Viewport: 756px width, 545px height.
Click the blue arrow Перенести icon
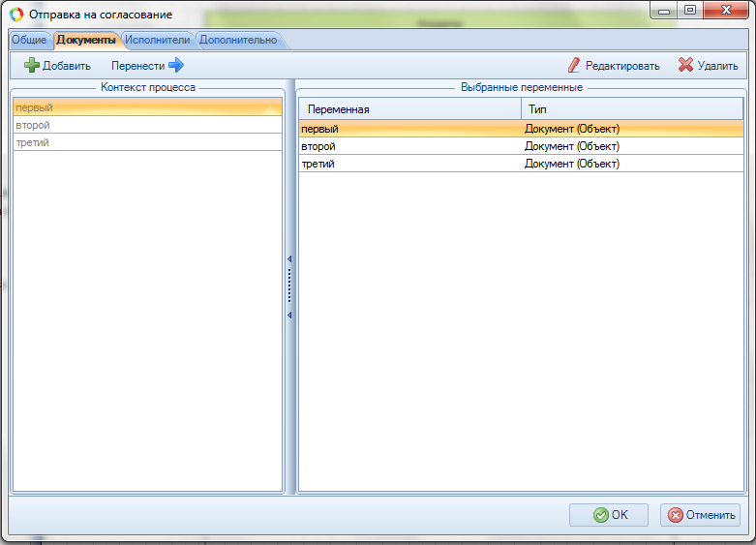[176, 66]
